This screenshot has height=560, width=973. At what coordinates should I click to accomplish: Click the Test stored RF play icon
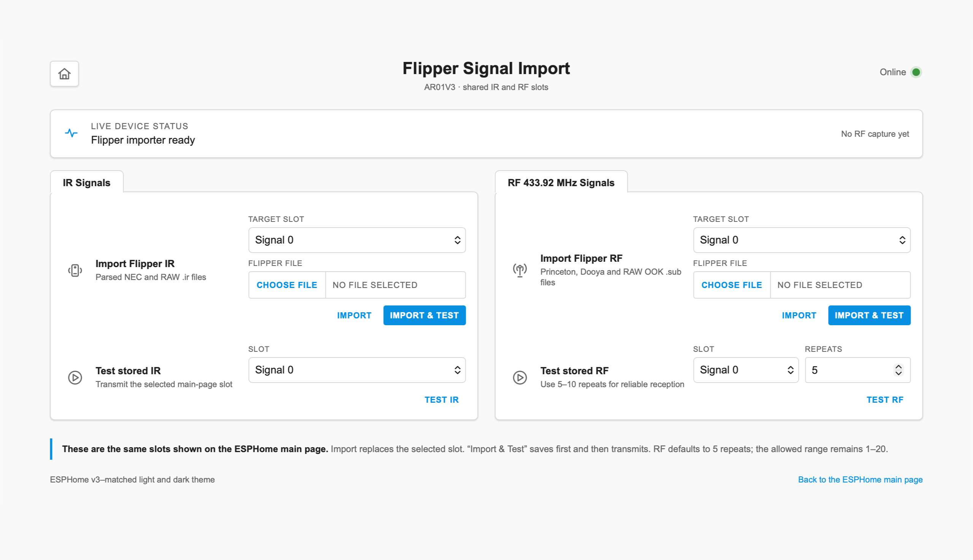520,377
